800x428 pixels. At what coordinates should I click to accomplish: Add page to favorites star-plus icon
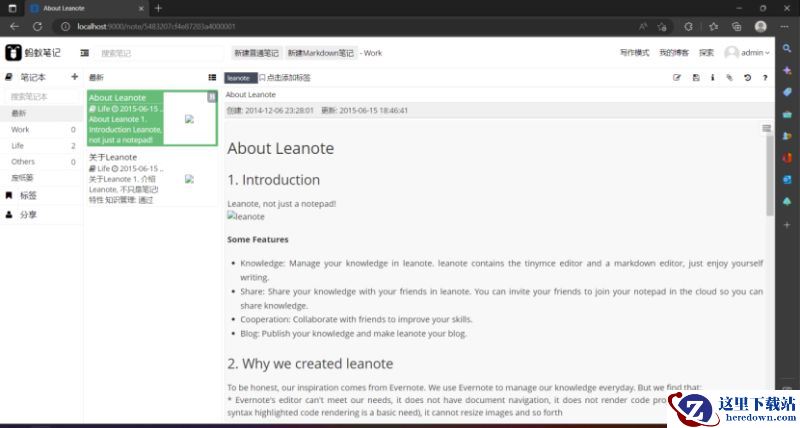point(662,27)
